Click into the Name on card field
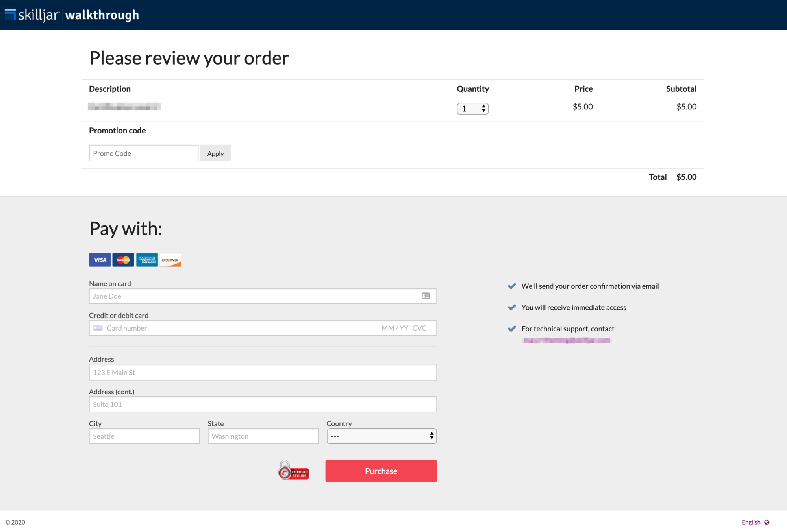The image size is (787, 532). click(x=252, y=296)
